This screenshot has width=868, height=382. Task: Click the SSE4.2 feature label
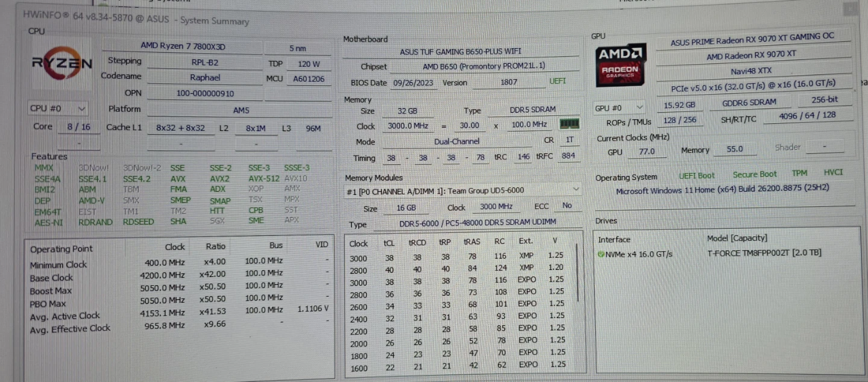point(136,178)
